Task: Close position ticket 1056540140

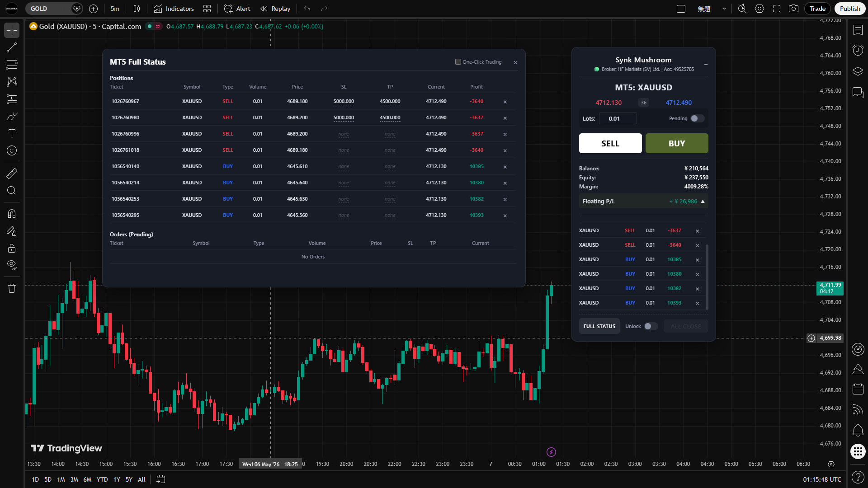Action: 505,167
